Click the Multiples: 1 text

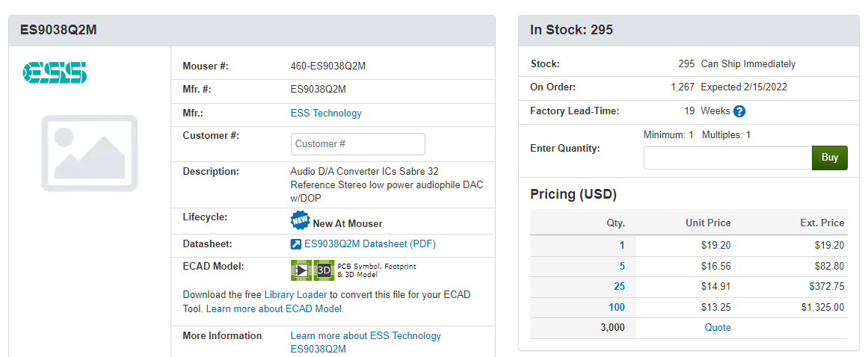tap(726, 135)
